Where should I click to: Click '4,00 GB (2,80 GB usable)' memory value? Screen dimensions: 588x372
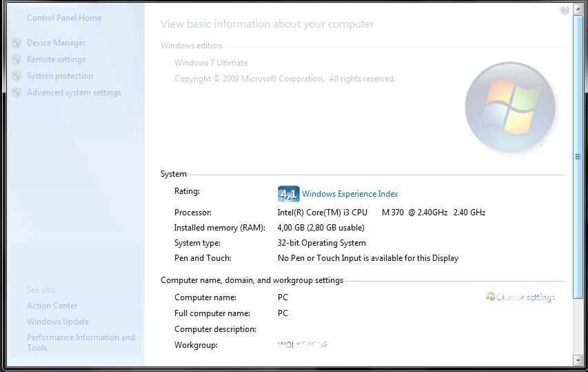(x=321, y=228)
